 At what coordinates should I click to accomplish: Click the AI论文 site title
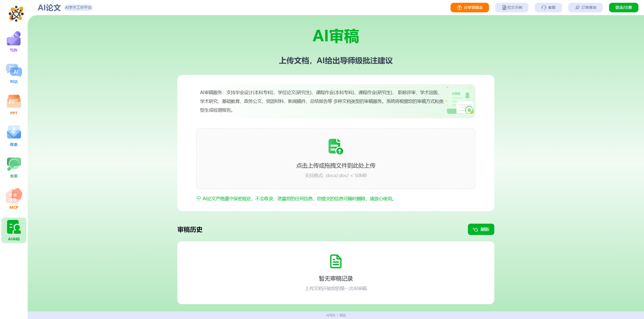coord(49,8)
